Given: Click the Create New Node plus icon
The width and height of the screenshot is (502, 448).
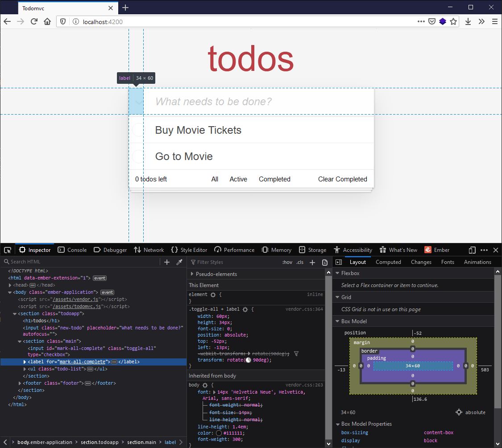Looking at the screenshot, I should pyautogui.click(x=167, y=262).
